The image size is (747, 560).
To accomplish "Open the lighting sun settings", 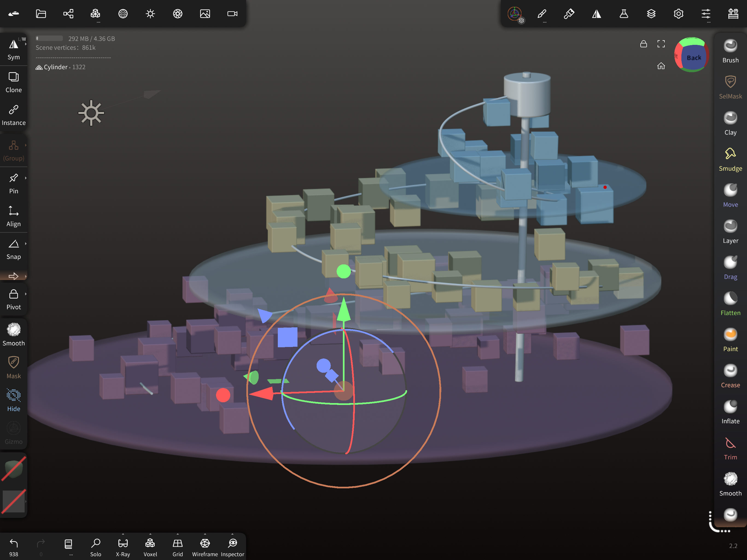I will coord(150,14).
